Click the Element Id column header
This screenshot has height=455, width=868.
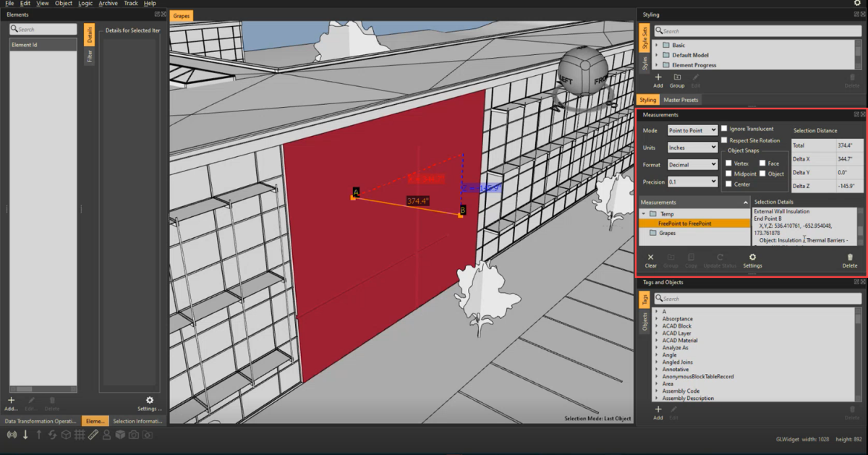pos(43,45)
